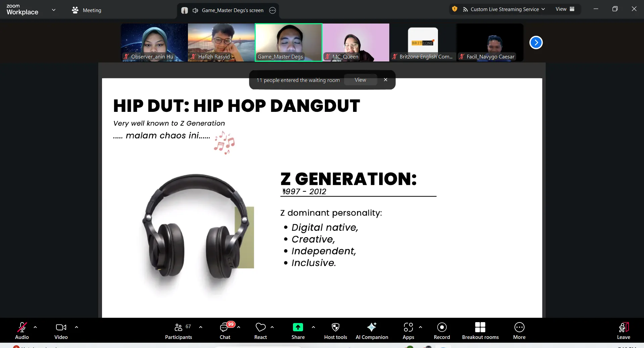644x348 pixels.
Task: Select MC_Queen video thumbnail
Action: tap(356, 42)
